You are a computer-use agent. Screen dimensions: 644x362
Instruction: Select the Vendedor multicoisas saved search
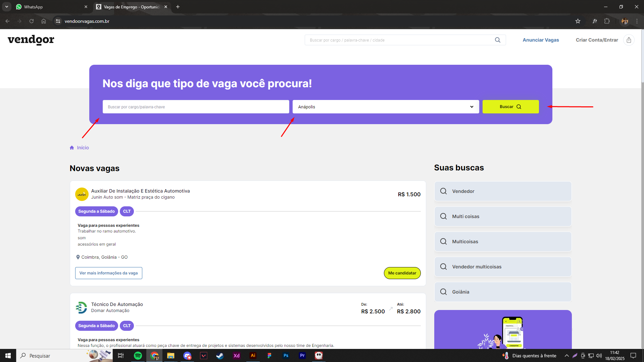[x=502, y=267]
